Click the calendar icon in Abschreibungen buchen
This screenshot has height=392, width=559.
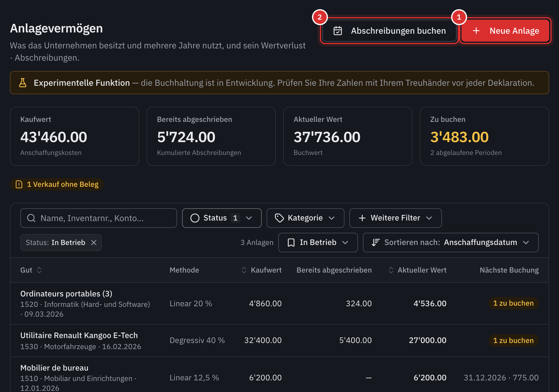pos(338,31)
